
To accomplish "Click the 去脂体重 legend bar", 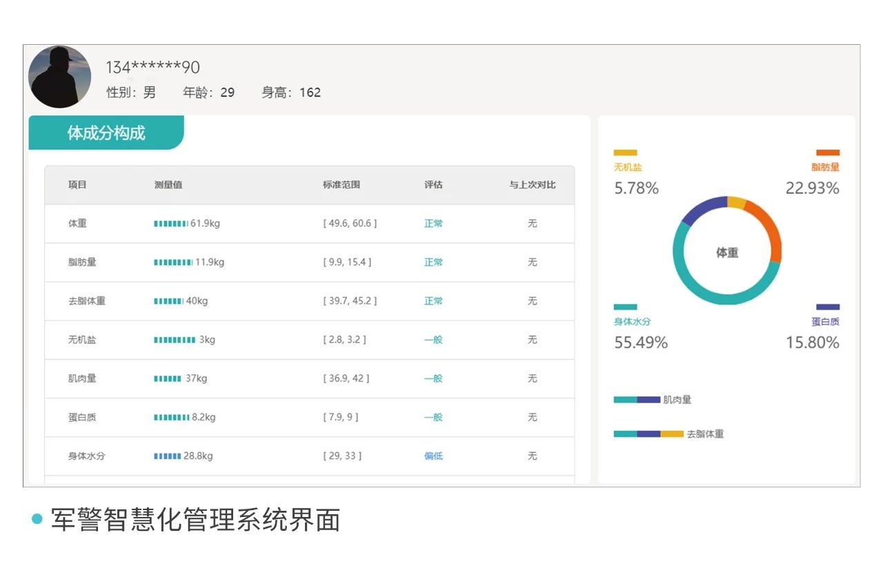I will (648, 434).
